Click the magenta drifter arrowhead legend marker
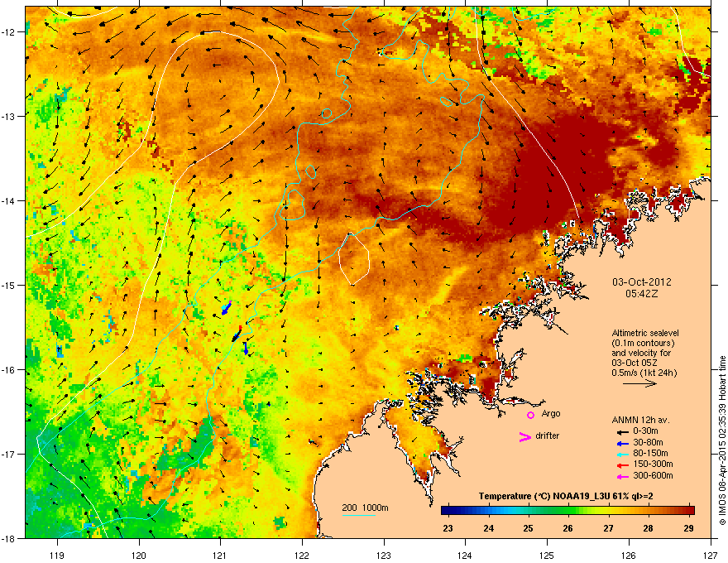Image resolution: width=728 pixels, height=563 pixels. point(525,436)
